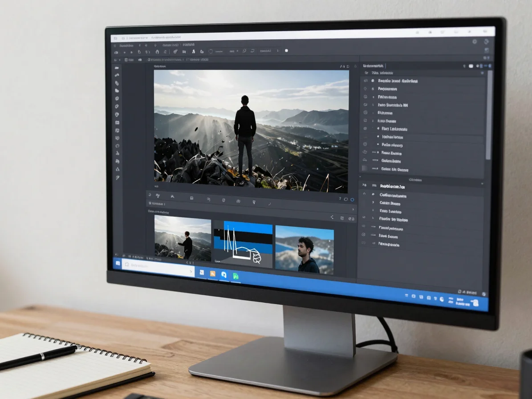This screenshot has width=532, height=399.
Task: Open the orange app on the taskbar
Action: 213,274
